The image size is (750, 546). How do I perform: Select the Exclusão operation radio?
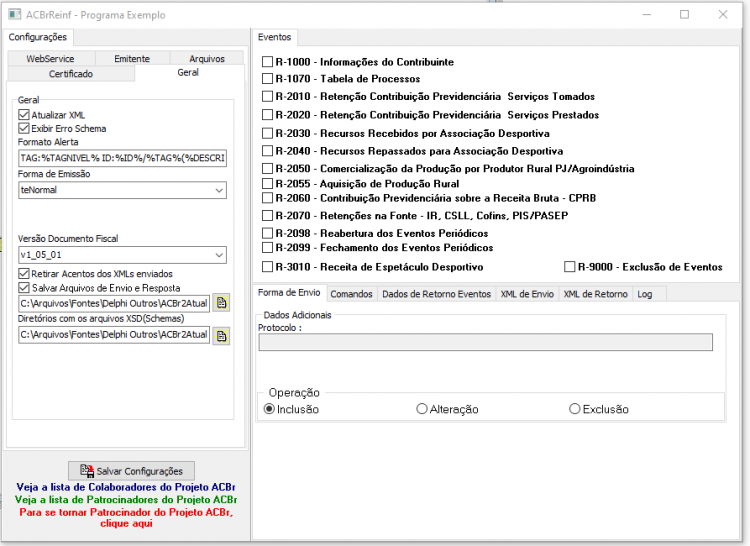point(574,409)
